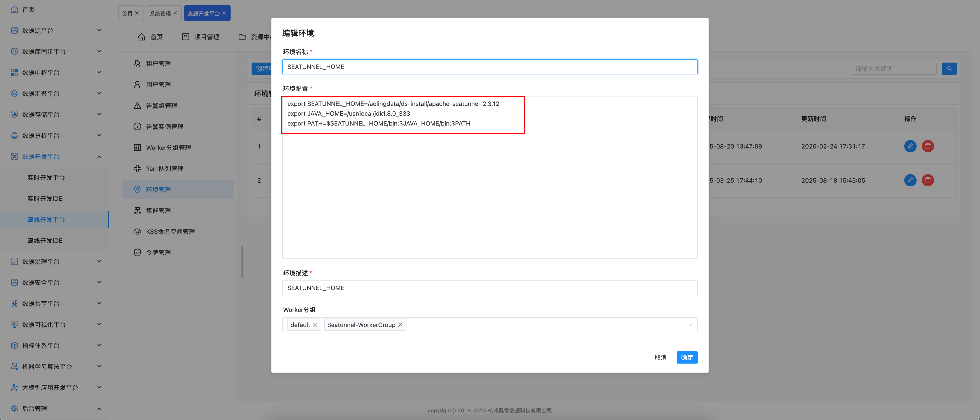The height and width of the screenshot is (420, 980).
Task: Collapse 数据开发平台 sidebar section
Action: 99,157
